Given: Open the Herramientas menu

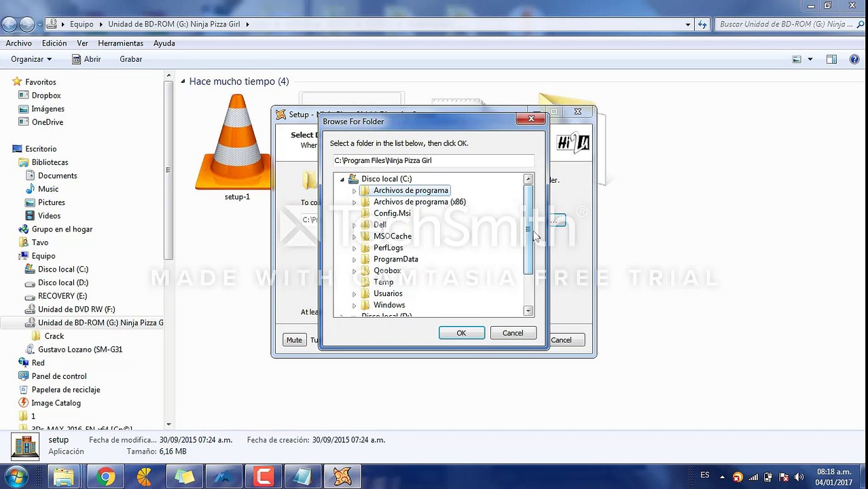Looking at the screenshot, I should pos(120,43).
